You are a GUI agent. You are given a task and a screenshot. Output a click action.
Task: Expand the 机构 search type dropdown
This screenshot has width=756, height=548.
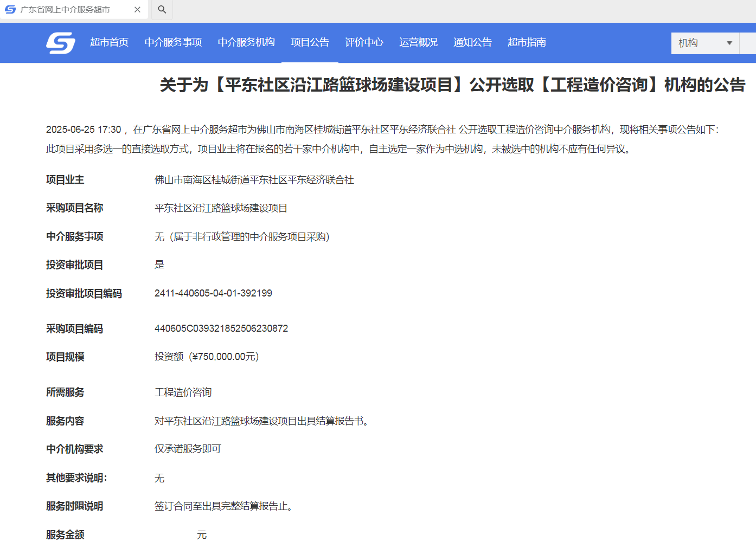[x=704, y=43]
